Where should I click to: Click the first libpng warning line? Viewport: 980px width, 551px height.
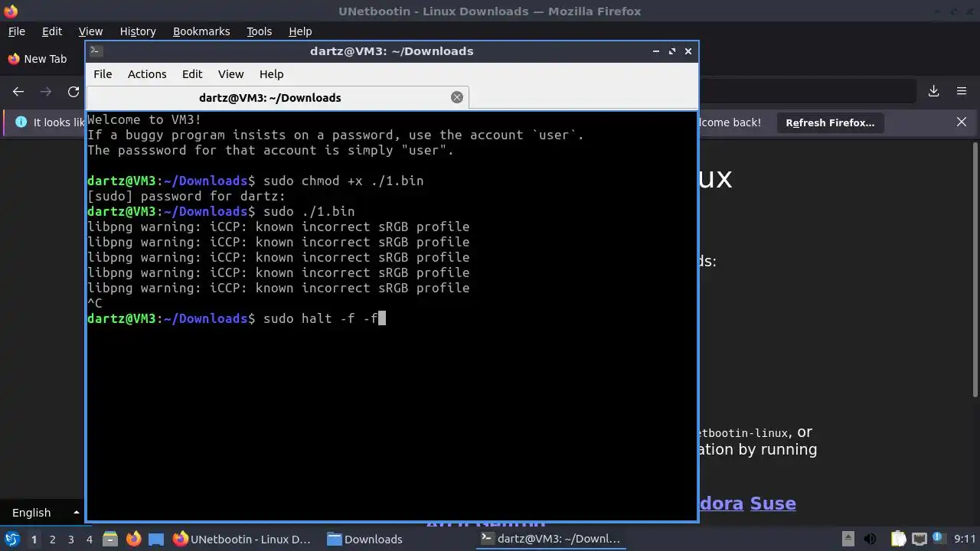click(x=278, y=227)
